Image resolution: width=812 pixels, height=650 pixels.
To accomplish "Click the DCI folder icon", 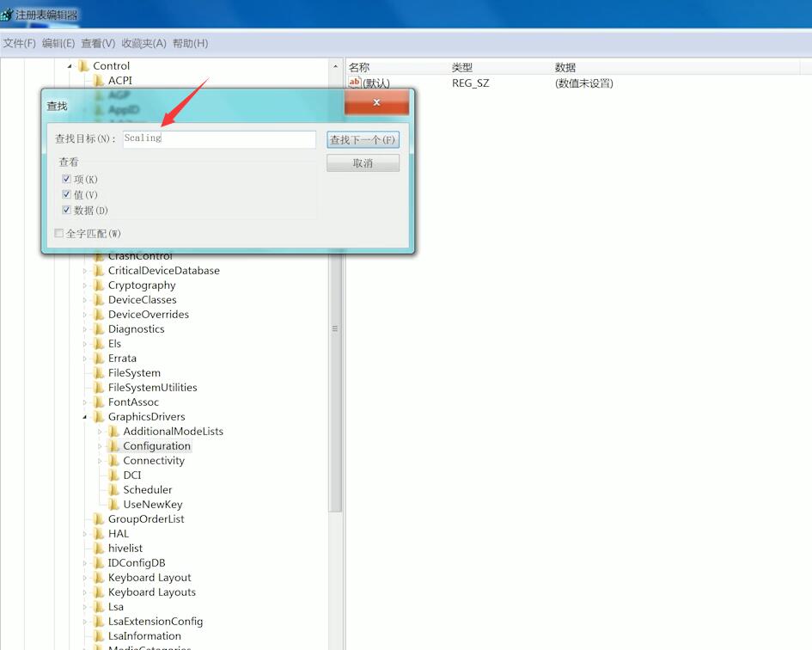I will (x=113, y=475).
